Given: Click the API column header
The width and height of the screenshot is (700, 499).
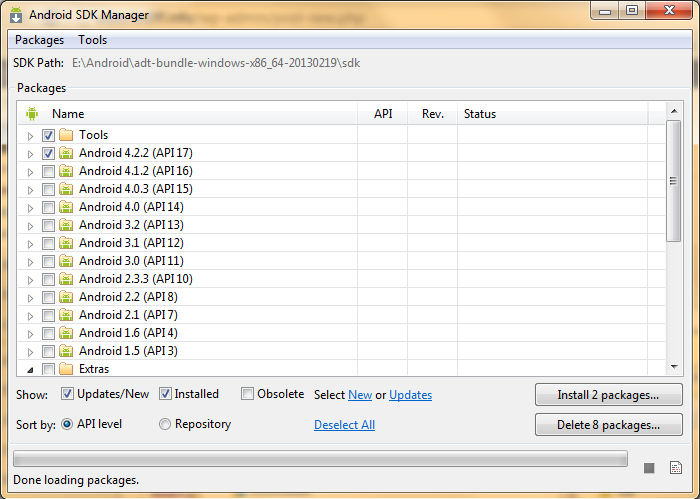Looking at the screenshot, I should coord(383,114).
